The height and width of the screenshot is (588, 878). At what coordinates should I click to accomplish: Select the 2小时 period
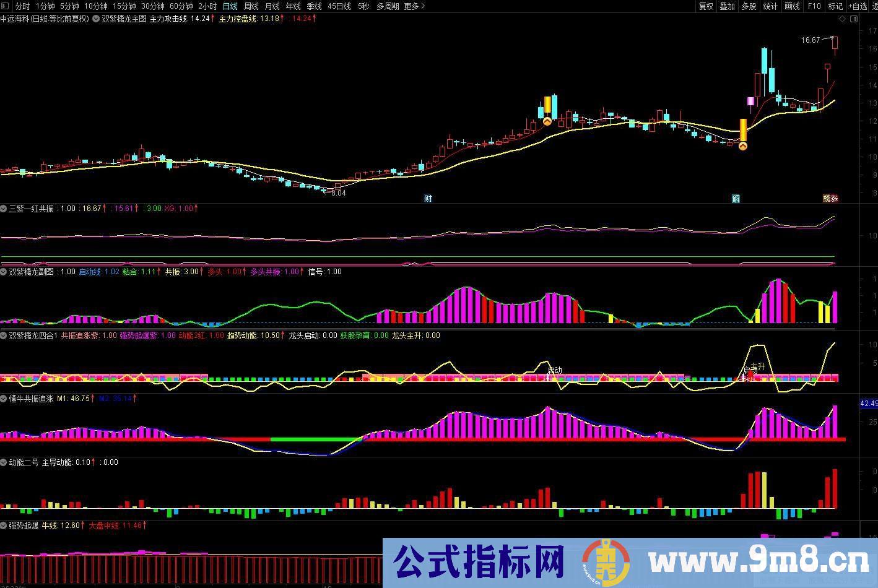208,6
